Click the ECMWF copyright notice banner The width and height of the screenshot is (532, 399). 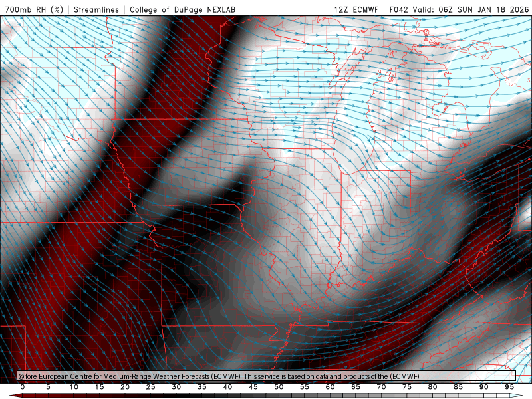coord(267,376)
